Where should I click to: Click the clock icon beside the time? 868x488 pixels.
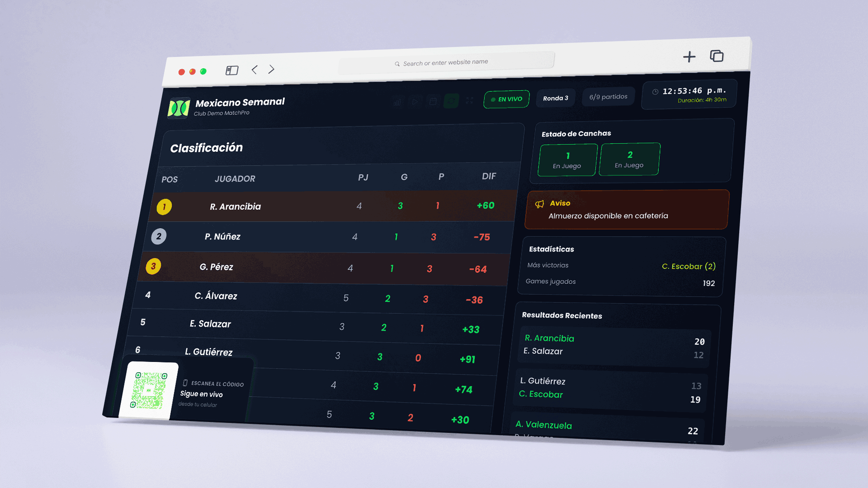pos(655,92)
